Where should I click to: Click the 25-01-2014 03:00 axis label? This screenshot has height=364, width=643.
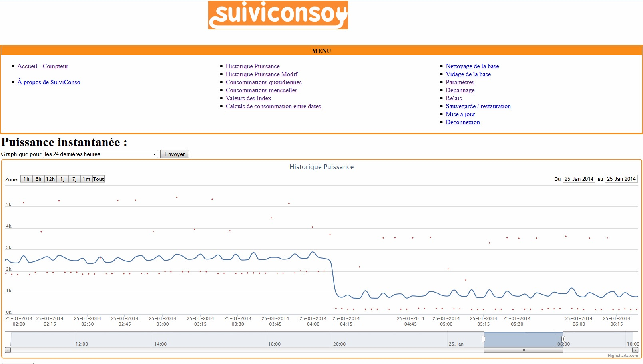click(x=163, y=321)
